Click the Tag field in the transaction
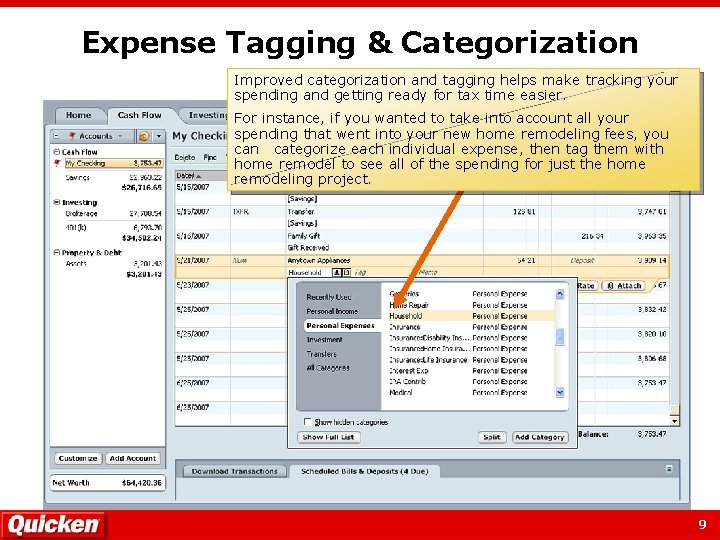This screenshot has width=720, height=540. (360, 272)
